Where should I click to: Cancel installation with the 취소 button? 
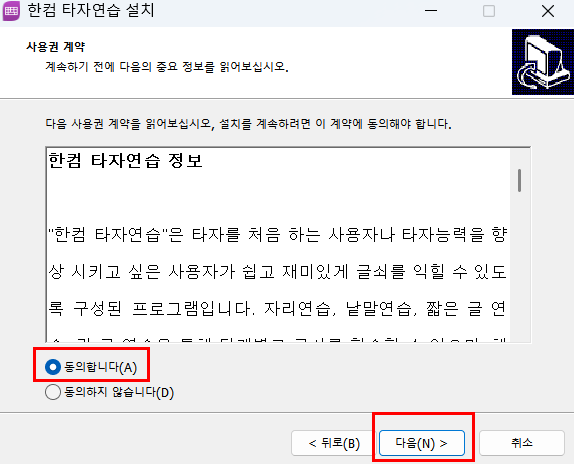tap(522, 443)
